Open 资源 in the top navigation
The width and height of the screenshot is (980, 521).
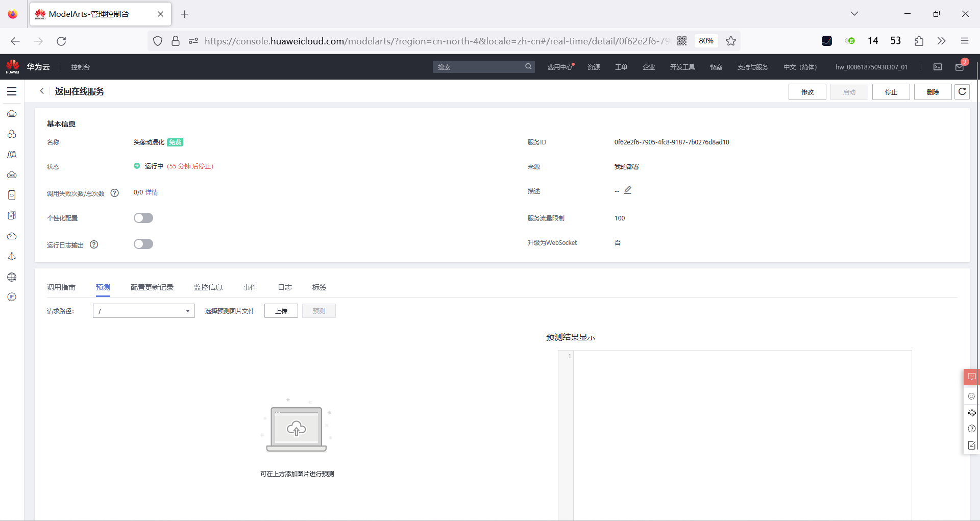(x=594, y=67)
